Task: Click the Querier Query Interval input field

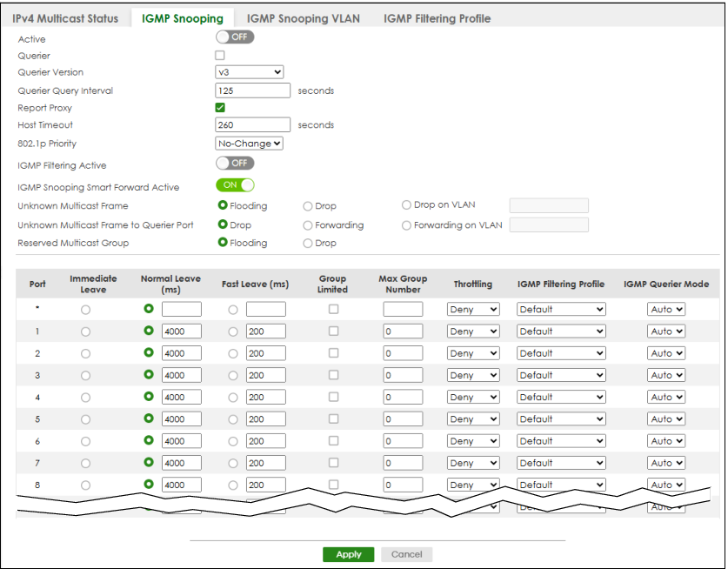Action: click(252, 90)
